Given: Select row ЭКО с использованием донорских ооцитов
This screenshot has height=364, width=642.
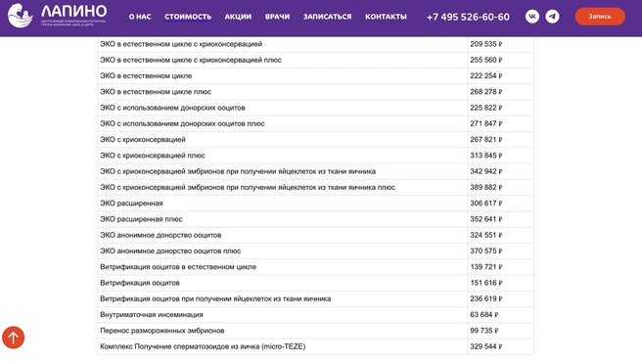Looking at the screenshot, I should 315,108.
